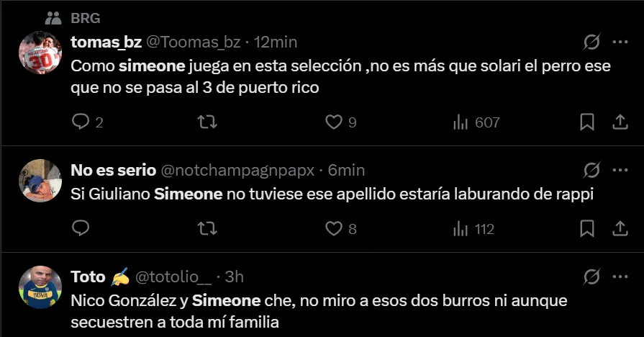Reply to No es serio's tweet
644x337 pixels.
click(x=81, y=229)
